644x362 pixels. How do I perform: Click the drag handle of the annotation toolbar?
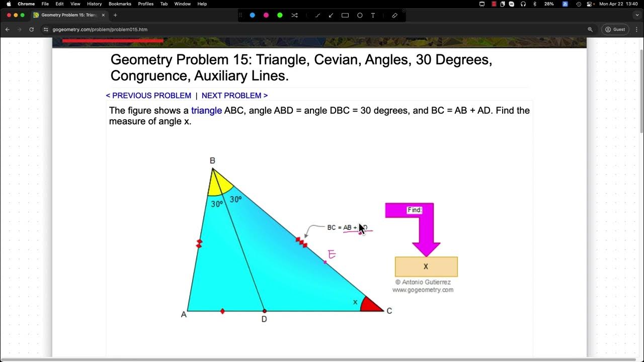(x=240, y=15)
